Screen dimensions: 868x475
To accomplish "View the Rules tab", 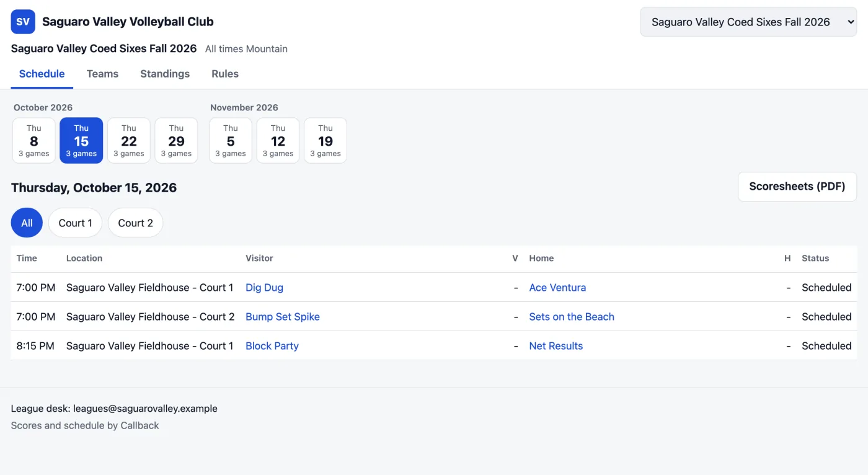I will tap(225, 74).
